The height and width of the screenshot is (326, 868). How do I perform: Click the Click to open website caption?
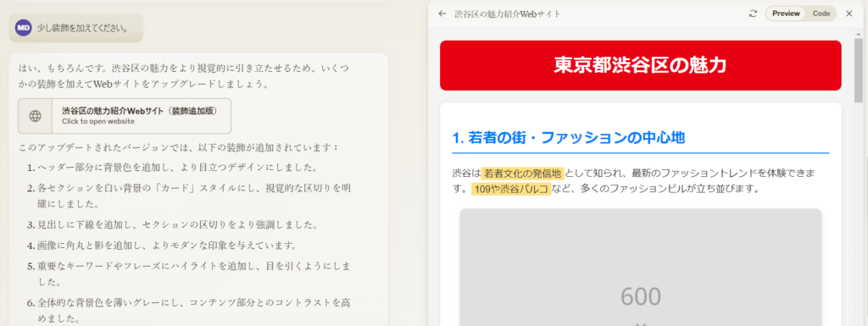(x=98, y=121)
